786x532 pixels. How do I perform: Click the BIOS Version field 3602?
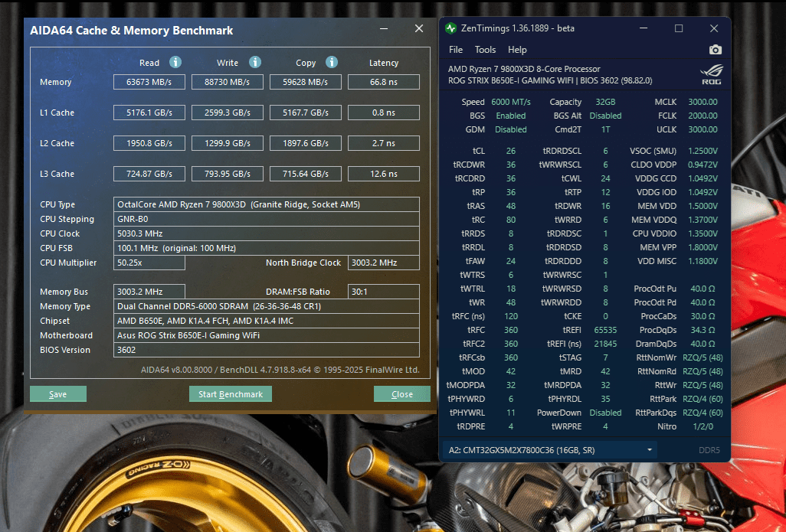point(267,350)
